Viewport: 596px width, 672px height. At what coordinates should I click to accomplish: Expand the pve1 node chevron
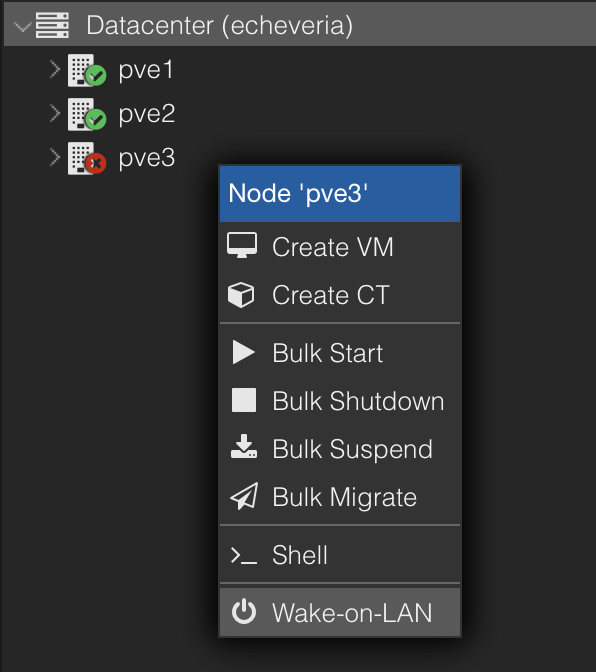[x=54, y=69]
